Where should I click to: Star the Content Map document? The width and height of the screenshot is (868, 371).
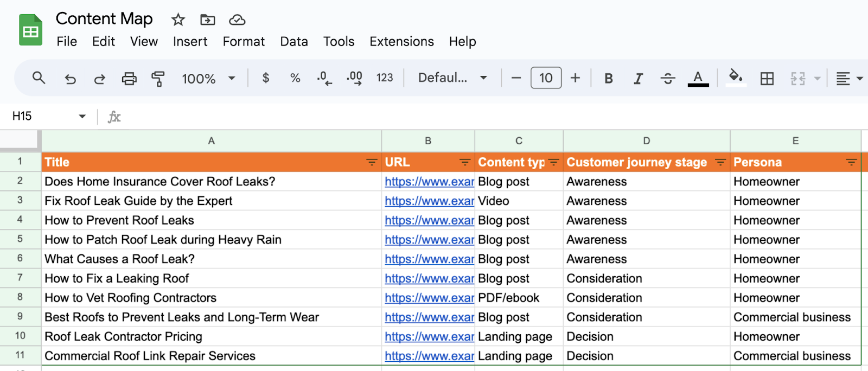point(178,20)
